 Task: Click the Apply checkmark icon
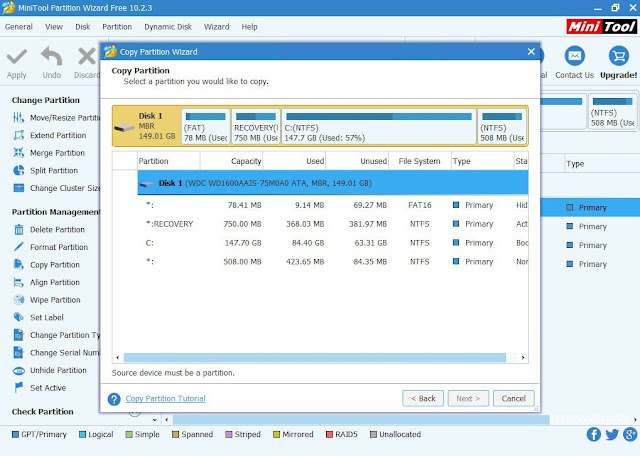pyautogui.click(x=17, y=57)
